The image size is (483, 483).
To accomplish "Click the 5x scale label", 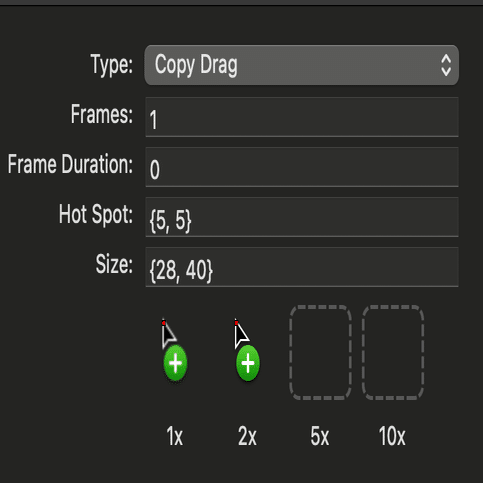I will (320, 436).
